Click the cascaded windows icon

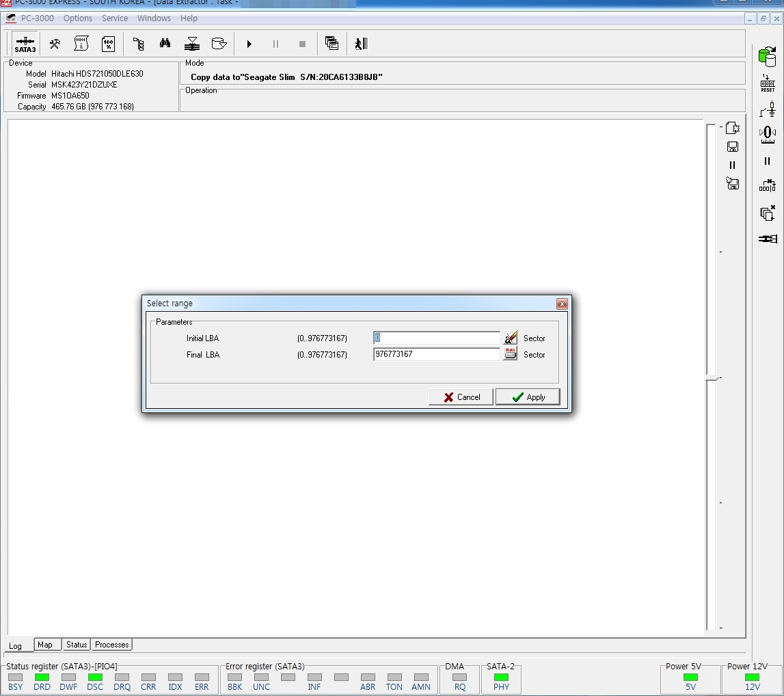(332, 44)
